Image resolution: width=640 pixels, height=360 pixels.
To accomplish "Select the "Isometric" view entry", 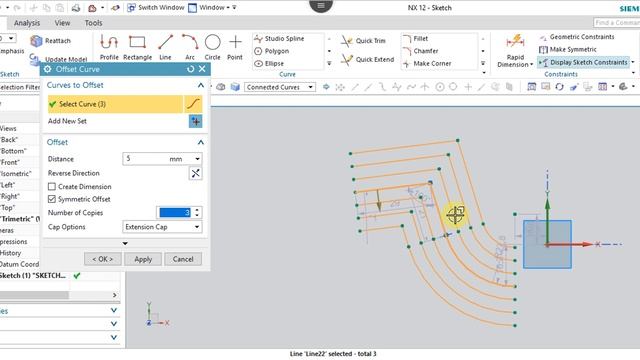I will [16, 174].
